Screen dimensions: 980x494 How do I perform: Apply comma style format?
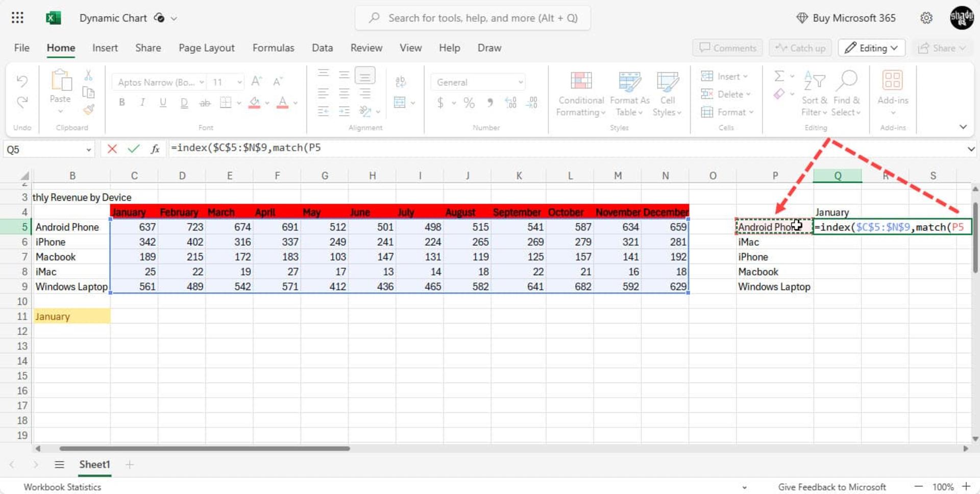point(490,103)
